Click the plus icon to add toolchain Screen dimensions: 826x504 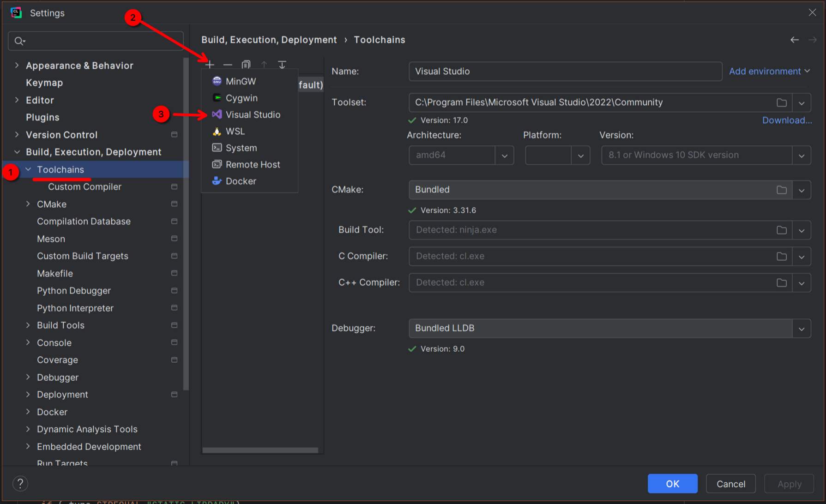pyautogui.click(x=210, y=65)
